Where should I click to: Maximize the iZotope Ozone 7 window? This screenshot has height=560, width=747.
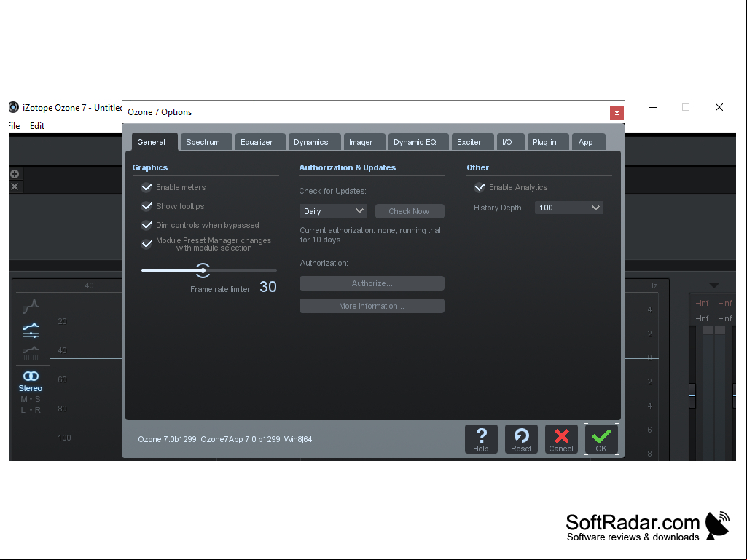pos(686,108)
